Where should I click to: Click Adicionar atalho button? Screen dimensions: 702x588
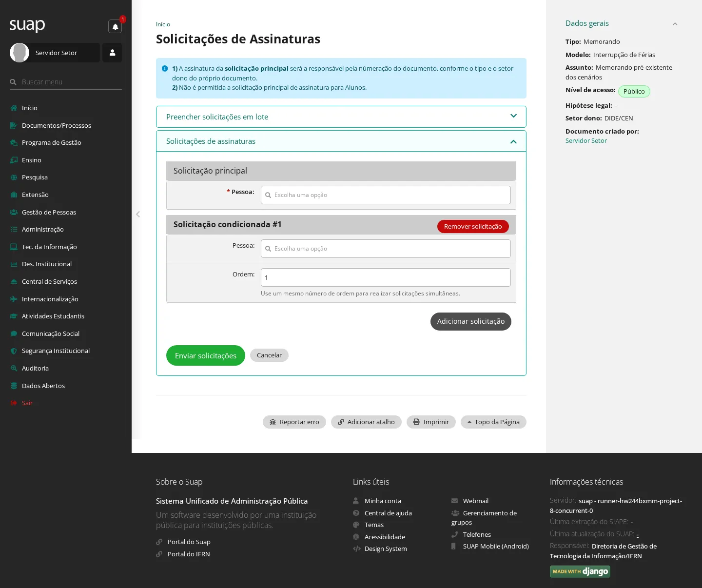pyautogui.click(x=366, y=422)
